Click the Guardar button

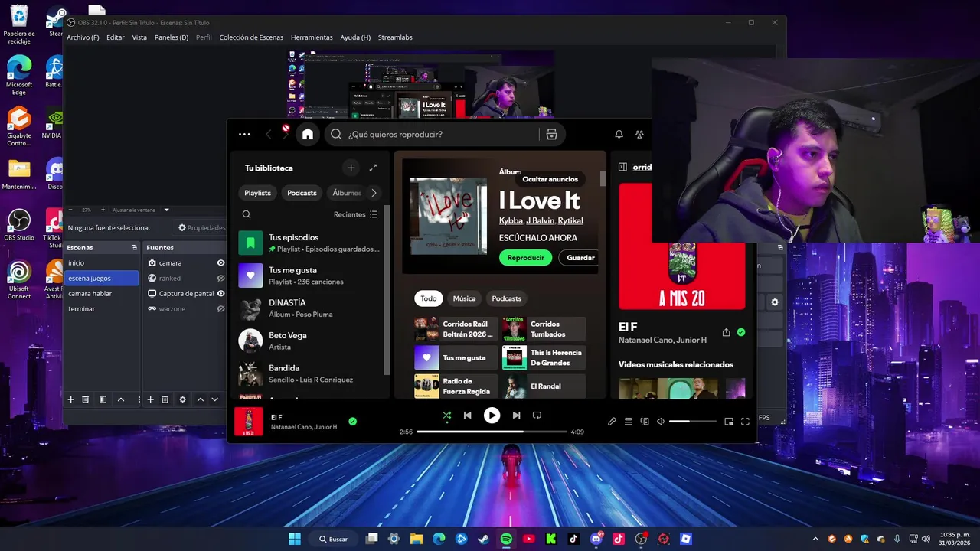[x=580, y=258]
